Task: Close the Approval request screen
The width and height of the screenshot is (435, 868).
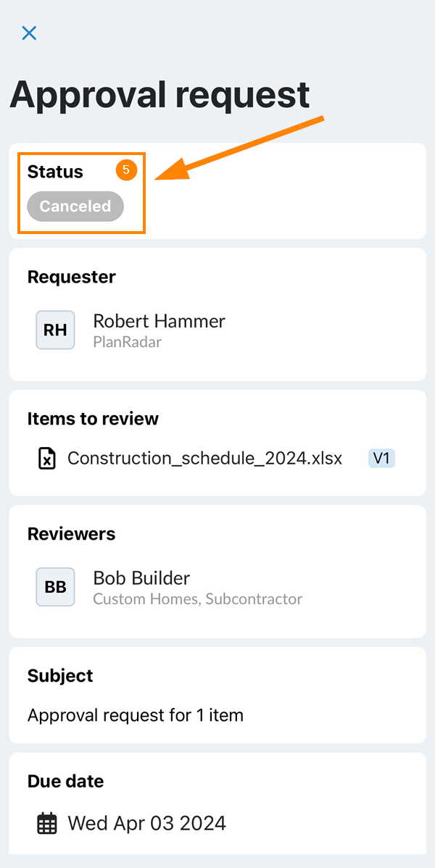Action: (29, 33)
